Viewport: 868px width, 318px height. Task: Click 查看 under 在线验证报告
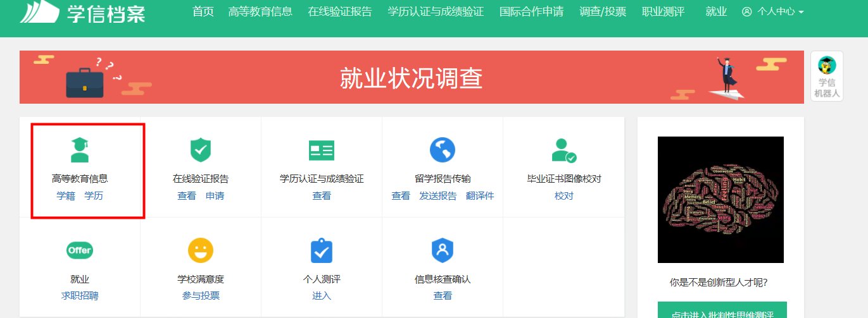(x=187, y=195)
